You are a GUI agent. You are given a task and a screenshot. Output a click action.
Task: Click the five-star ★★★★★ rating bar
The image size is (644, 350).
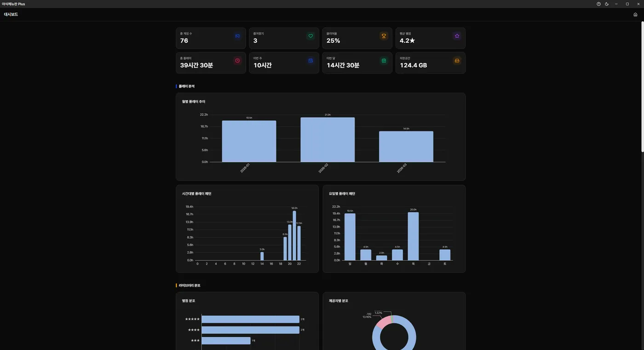[250, 319]
